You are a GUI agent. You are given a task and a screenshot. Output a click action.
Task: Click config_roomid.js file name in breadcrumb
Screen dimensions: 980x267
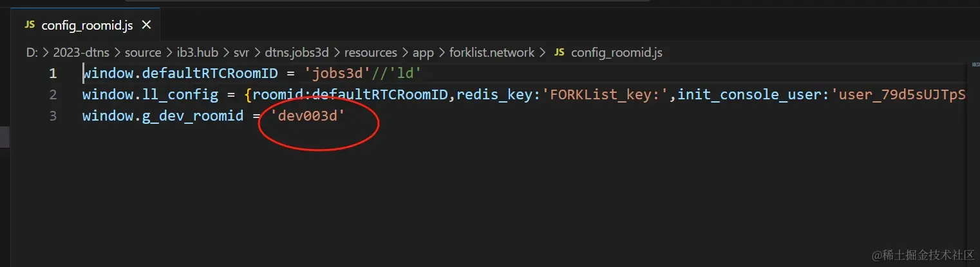click(x=616, y=52)
